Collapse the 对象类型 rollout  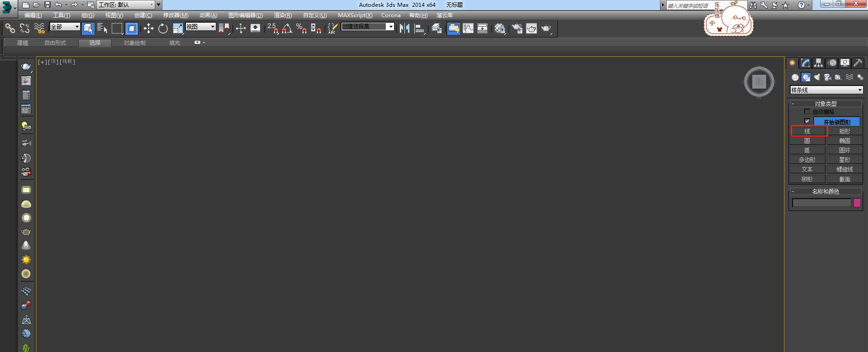[826, 104]
